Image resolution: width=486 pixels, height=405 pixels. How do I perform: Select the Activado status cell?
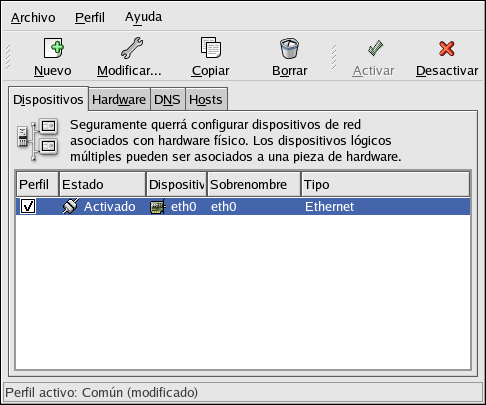(x=110, y=207)
